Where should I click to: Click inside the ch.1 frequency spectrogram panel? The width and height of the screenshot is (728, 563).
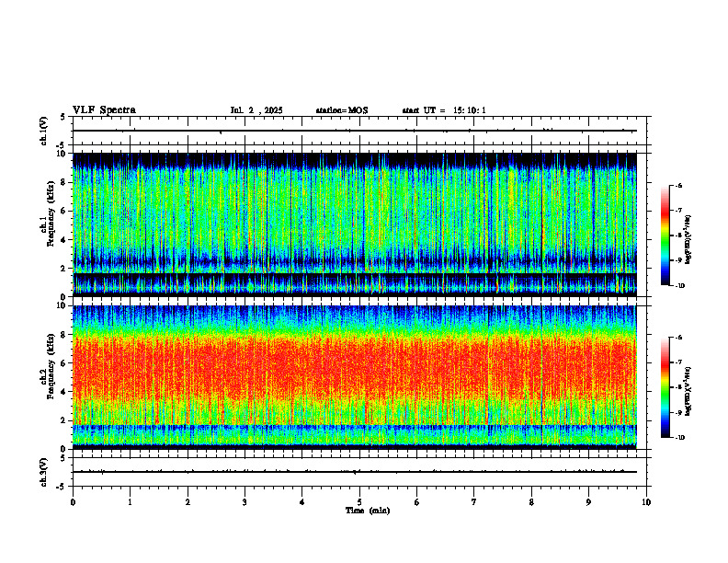355,224
